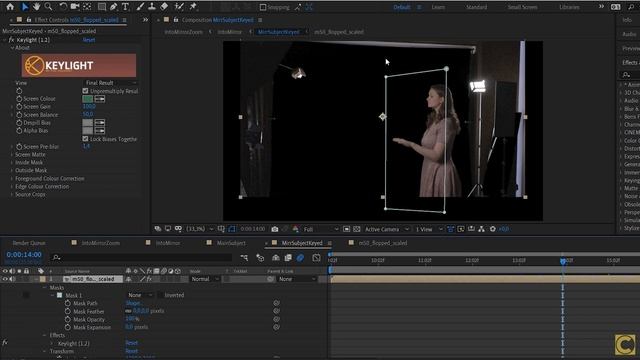Open the Full resolution dropdown
Image resolution: width=640 pixels, height=360 pixels.
(x=320, y=229)
